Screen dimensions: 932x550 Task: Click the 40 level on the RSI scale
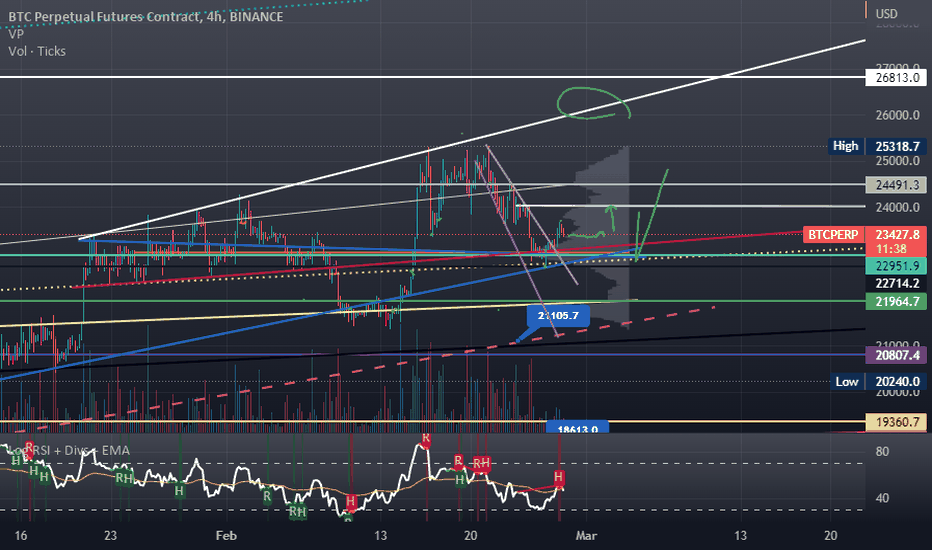883,498
